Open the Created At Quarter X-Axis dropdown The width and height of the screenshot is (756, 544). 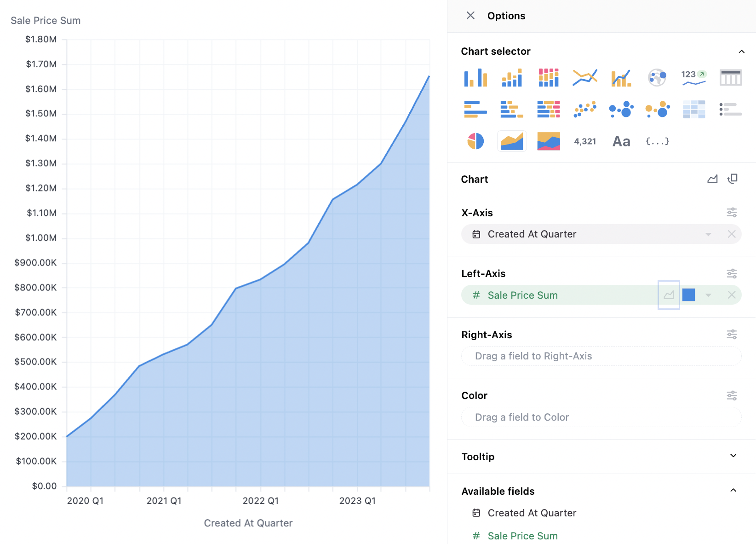[x=708, y=234]
